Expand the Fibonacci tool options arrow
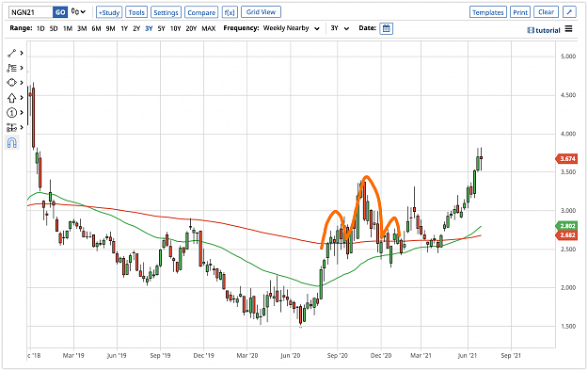Viewport: 588px width, 371px height. (x=22, y=68)
